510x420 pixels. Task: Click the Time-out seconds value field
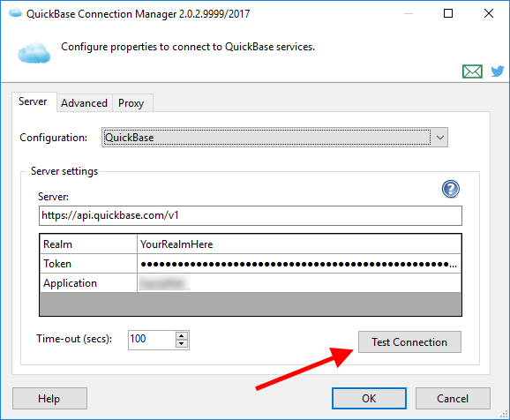tap(152, 340)
